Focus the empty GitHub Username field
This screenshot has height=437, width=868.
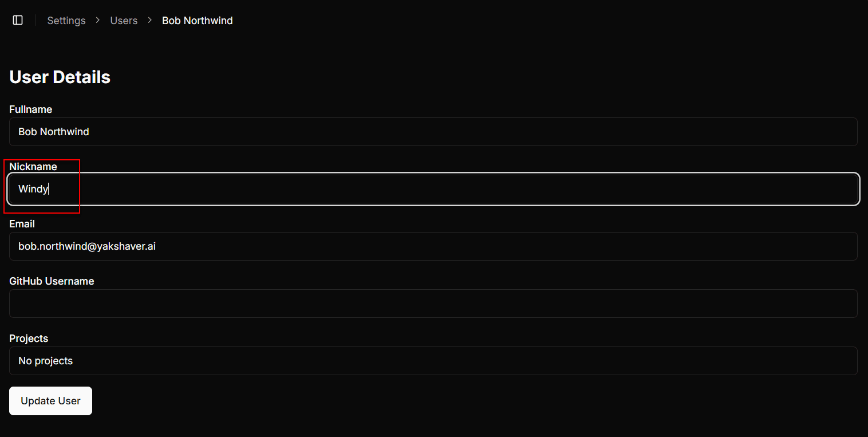tap(433, 304)
